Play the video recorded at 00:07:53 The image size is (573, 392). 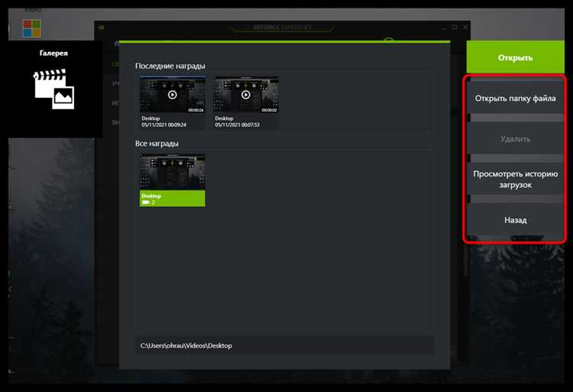(245, 95)
